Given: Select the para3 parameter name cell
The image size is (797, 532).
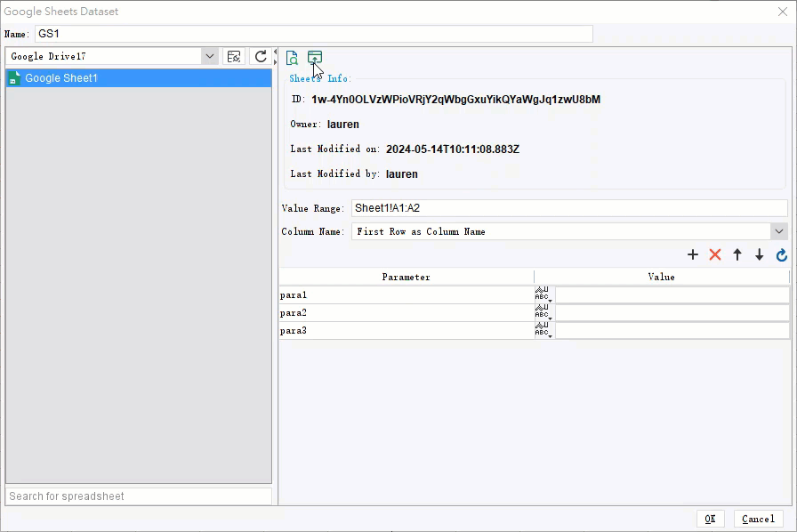Looking at the screenshot, I should pyautogui.click(x=407, y=331).
